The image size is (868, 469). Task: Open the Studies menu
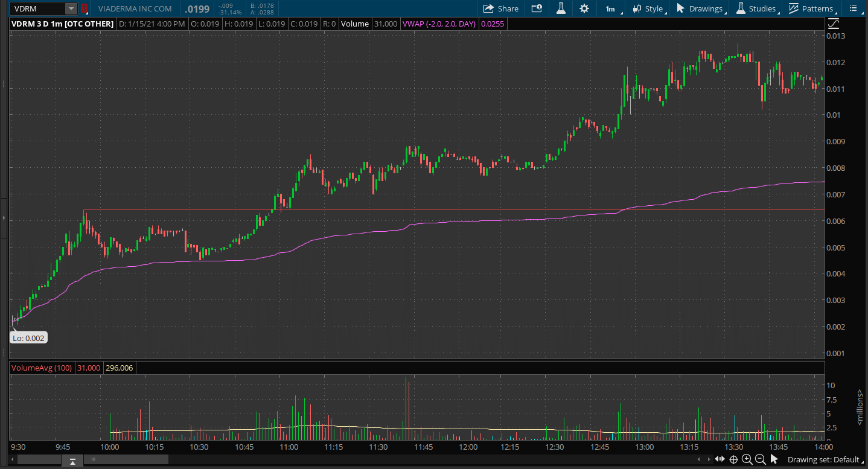(x=756, y=8)
